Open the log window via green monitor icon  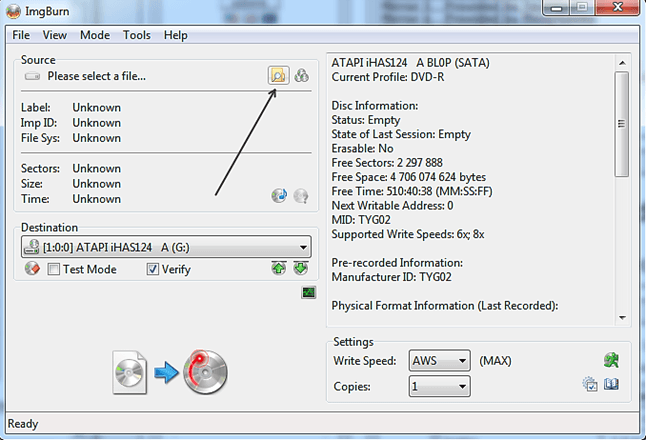pos(309,292)
